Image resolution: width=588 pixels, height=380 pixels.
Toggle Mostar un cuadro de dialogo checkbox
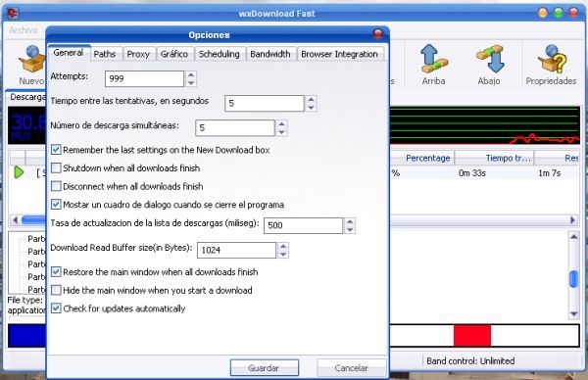pos(56,205)
